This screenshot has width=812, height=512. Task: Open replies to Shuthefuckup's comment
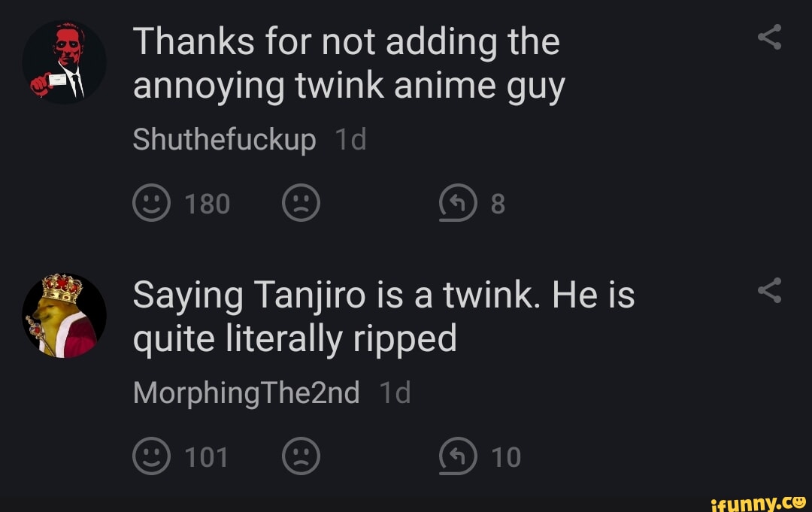point(458,201)
